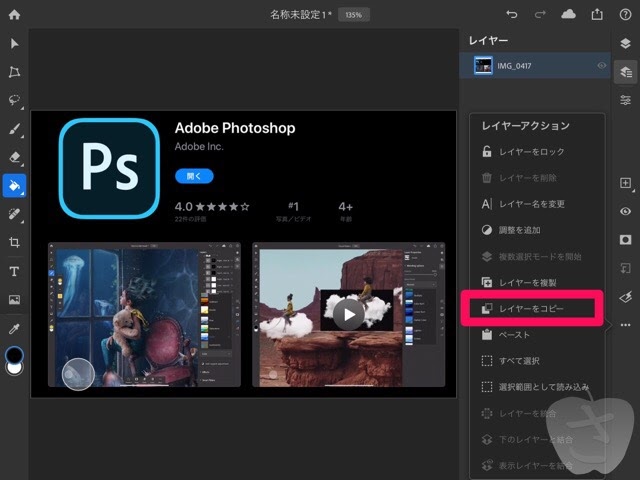Show compact layer view
The height and width of the screenshot is (480, 640).
625,43
